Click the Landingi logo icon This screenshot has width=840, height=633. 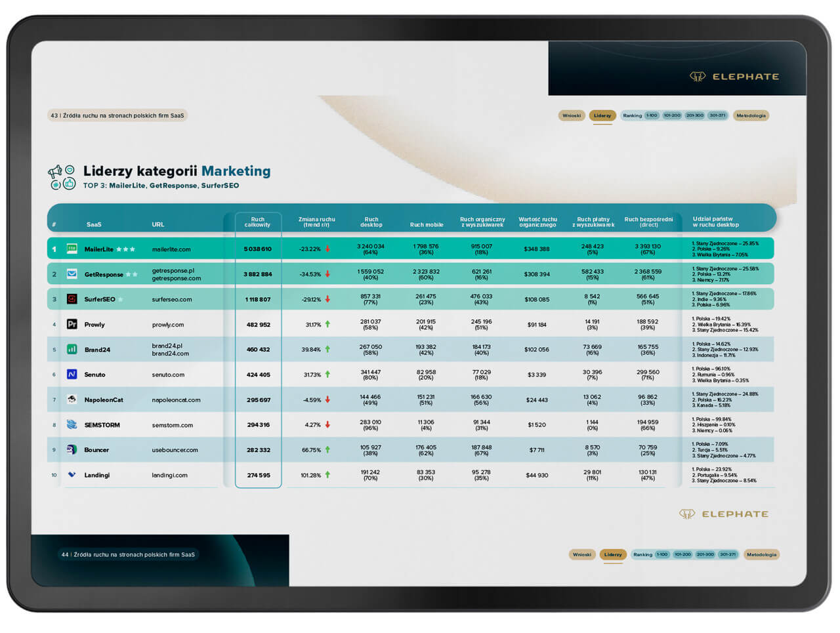[72, 474]
